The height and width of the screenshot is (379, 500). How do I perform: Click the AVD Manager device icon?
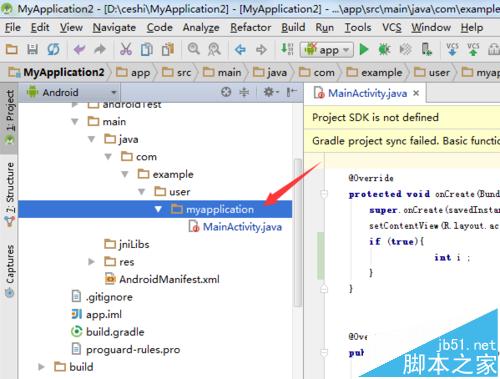[426, 49]
